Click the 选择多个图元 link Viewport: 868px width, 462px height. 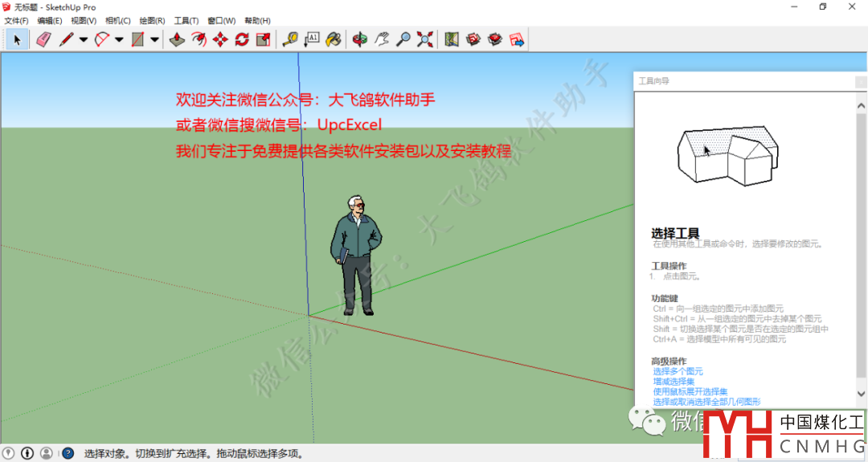click(x=678, y=371)
